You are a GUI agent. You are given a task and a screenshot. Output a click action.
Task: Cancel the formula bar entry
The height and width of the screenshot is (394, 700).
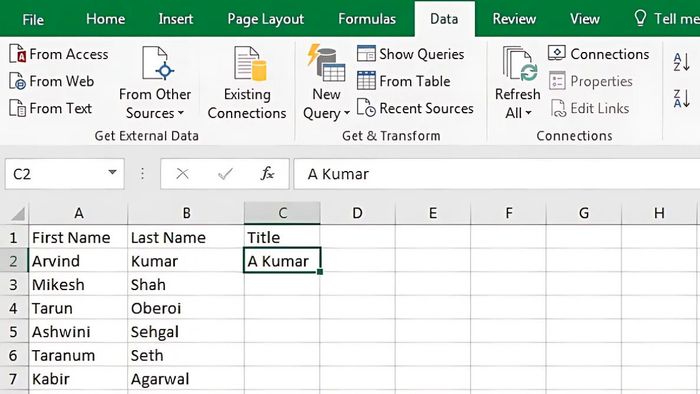182,174
